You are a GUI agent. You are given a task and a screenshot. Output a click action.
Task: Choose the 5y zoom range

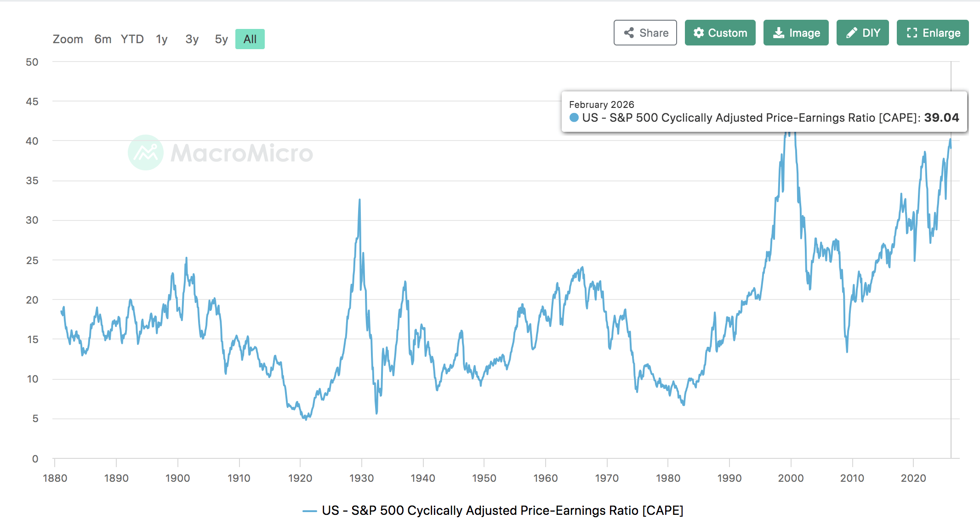[221, 39]
